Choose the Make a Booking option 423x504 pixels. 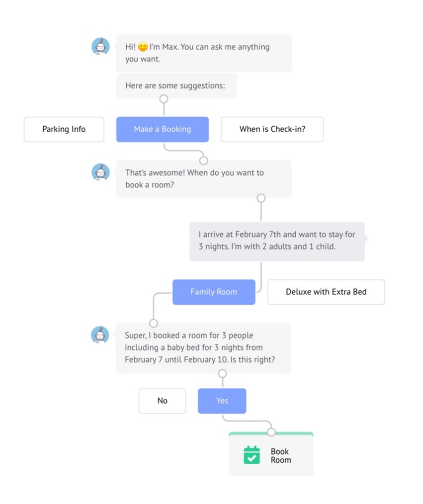pyautogui.click(x=163, y=129)
